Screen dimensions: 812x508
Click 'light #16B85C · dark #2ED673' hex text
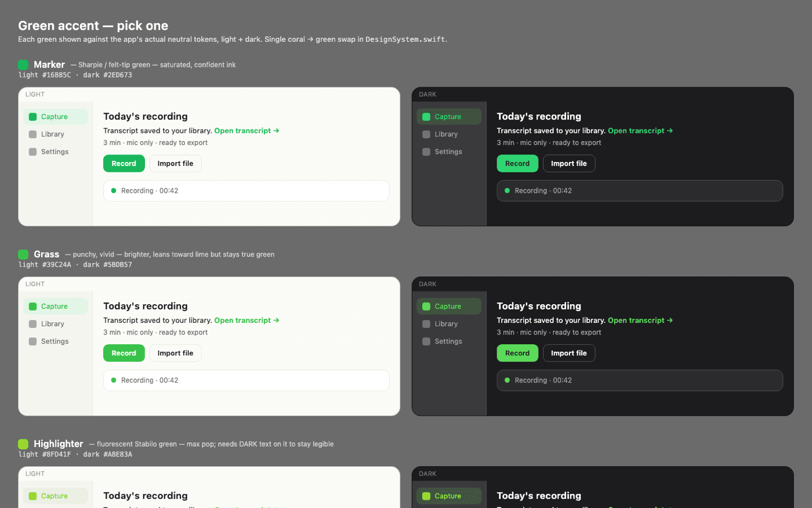(75, 75)
